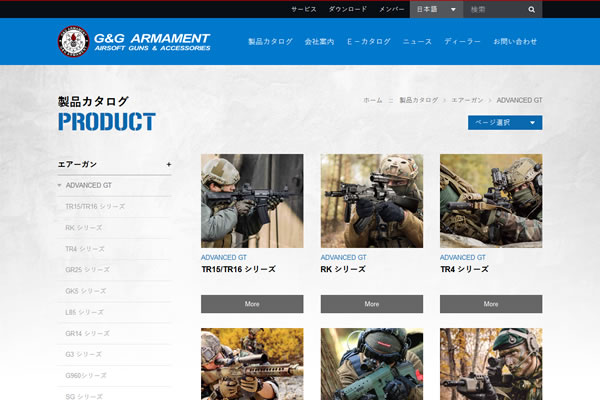The width and height of the screenshot is (600, 400).
Task: Click the 検索 search input field
Action: pos(496,10)
